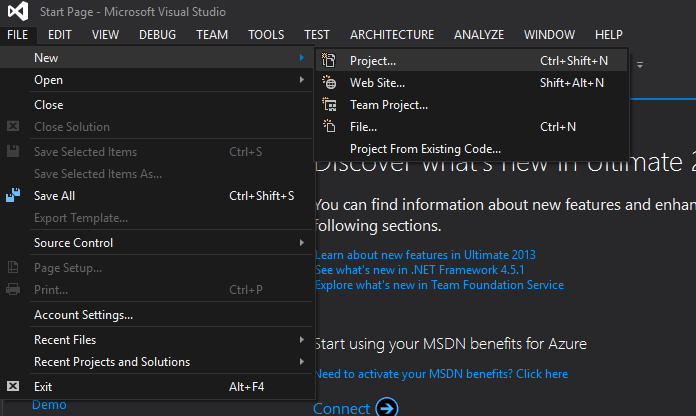The height and width of the screenshot is (416, 696).
Task: Open the VIEW menu
Action: click(105, 35)
